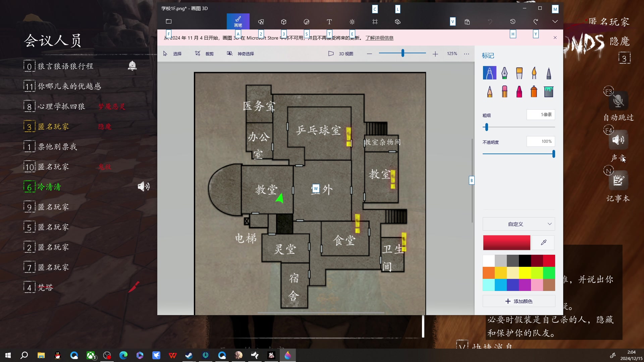Click the Undo arrow
The width and height of the screenshot is (644, 362).
click(x=490, y=22)
